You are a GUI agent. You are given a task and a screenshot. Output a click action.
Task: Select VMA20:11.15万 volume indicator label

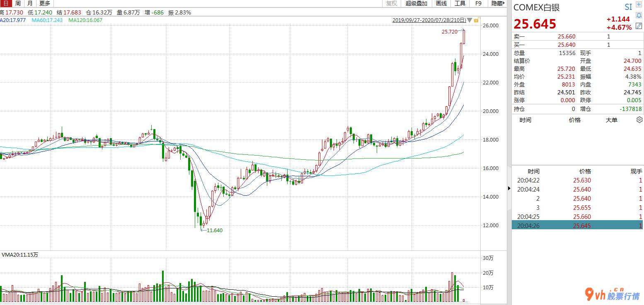pyautogui.click(x=20, y=255)
